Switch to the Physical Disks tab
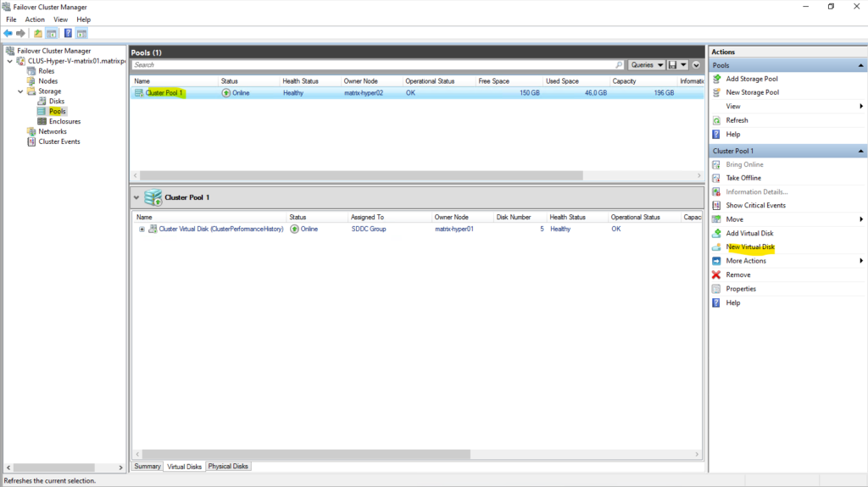Viewport: 868px width, 487px height. (x=229, y=467)
